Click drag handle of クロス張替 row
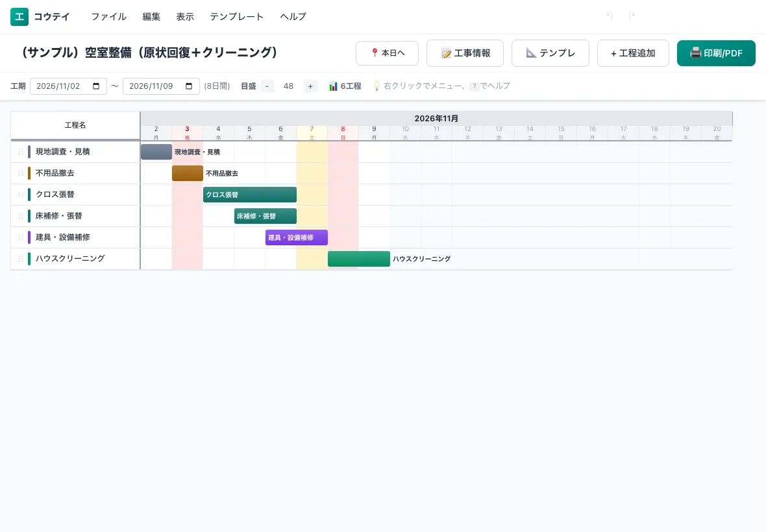 [21, 195]
